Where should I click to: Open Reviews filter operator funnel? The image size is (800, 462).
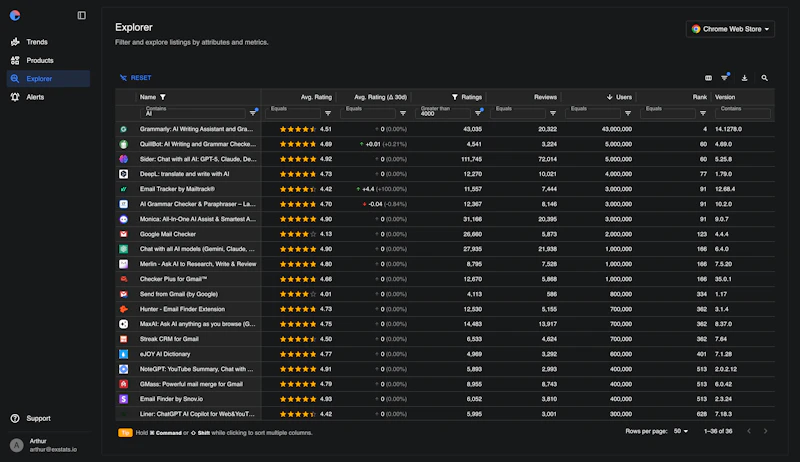[553, 113]
